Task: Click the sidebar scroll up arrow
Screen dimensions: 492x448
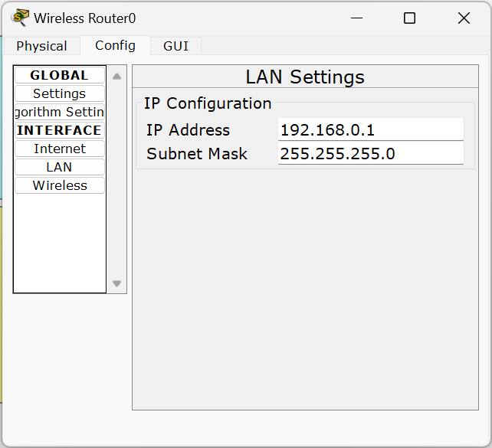Action: [x=116, y=76]
